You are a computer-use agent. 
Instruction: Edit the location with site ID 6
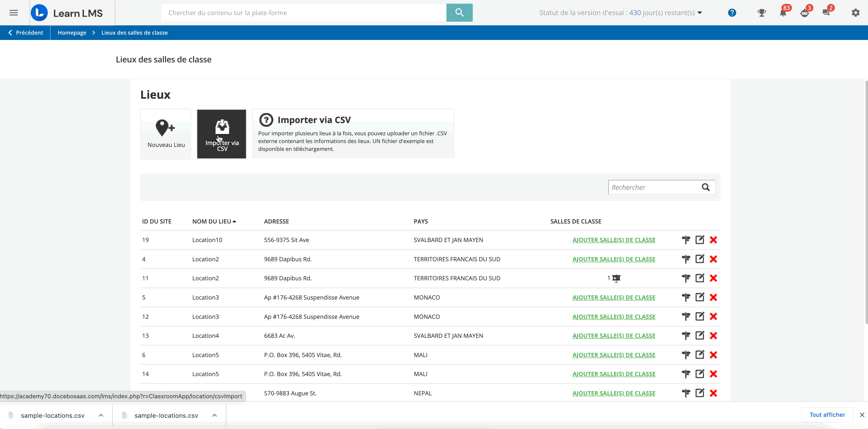coord(700,355)
